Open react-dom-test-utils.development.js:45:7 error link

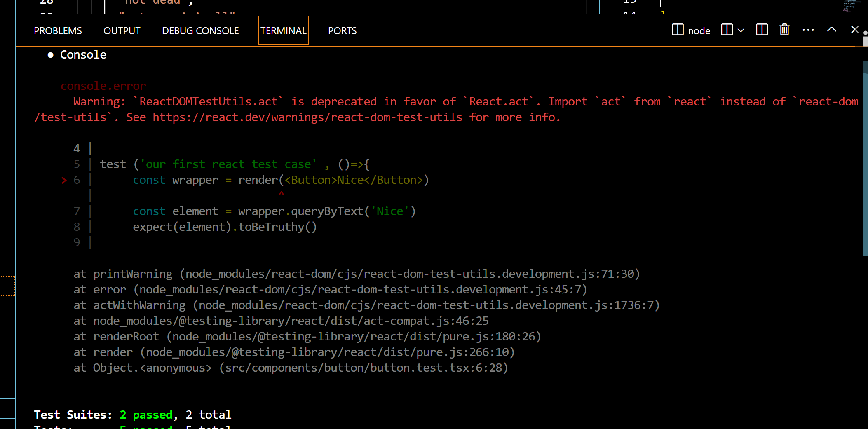tap(360, 290)
